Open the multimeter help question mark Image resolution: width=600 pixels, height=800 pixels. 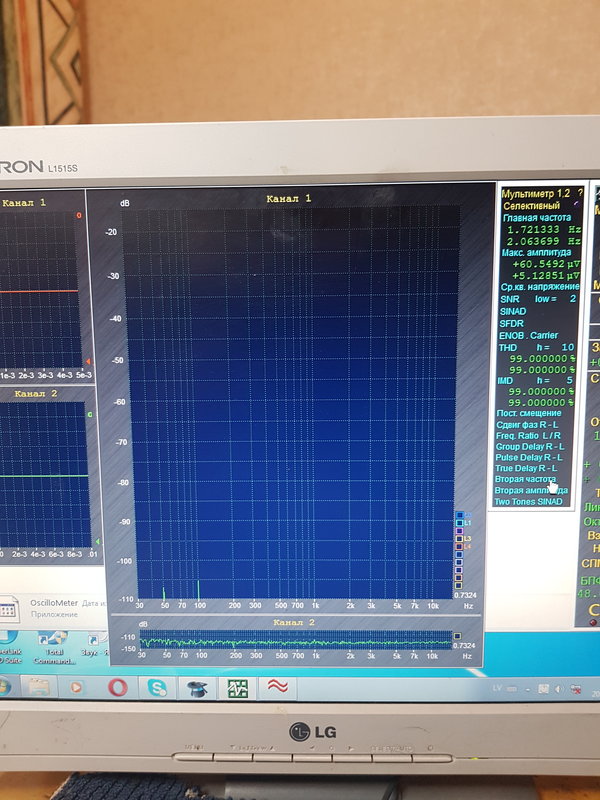click(580, 193)
